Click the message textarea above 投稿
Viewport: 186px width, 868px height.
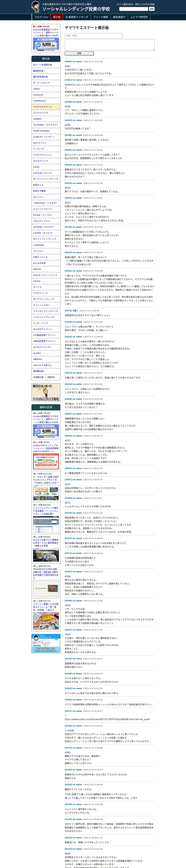pos(110,45)
